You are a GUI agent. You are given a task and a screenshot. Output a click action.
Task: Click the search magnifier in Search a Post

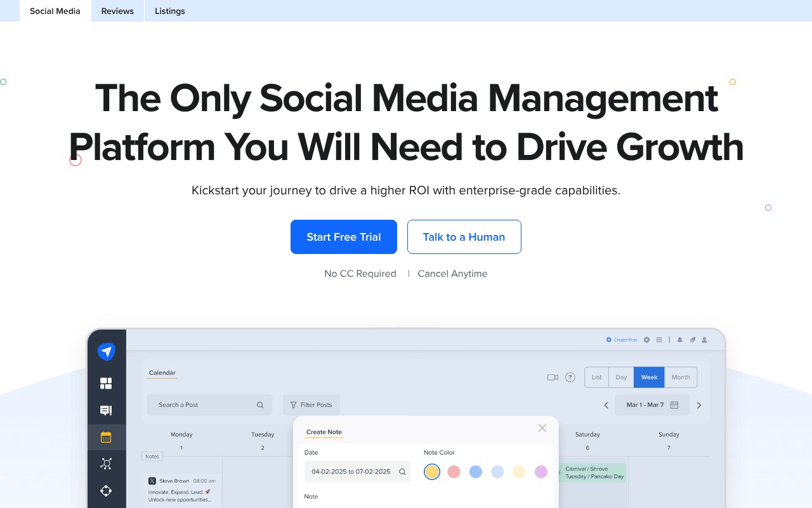point(260,405)
